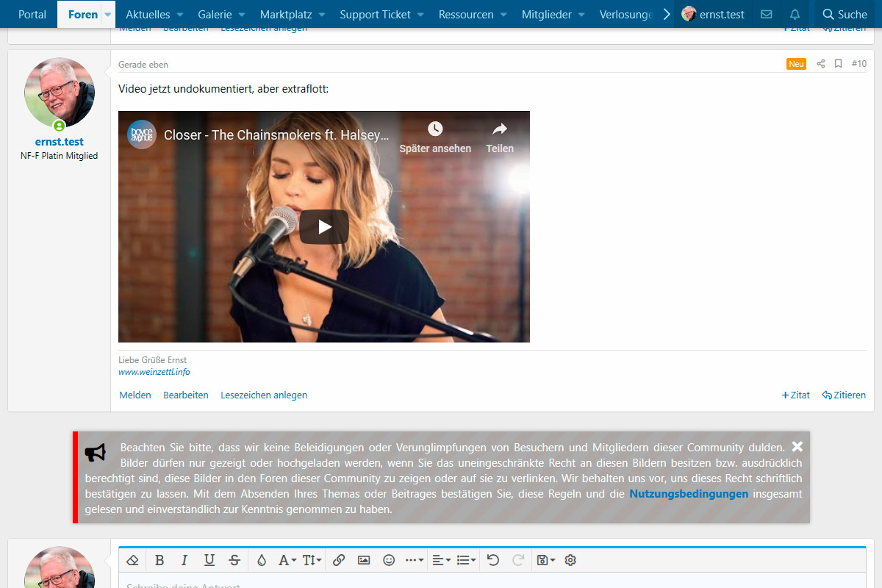Viewport: 882px width, 588px height.
Task: Click the undo arrow in editor
Action: pos(493,560)
